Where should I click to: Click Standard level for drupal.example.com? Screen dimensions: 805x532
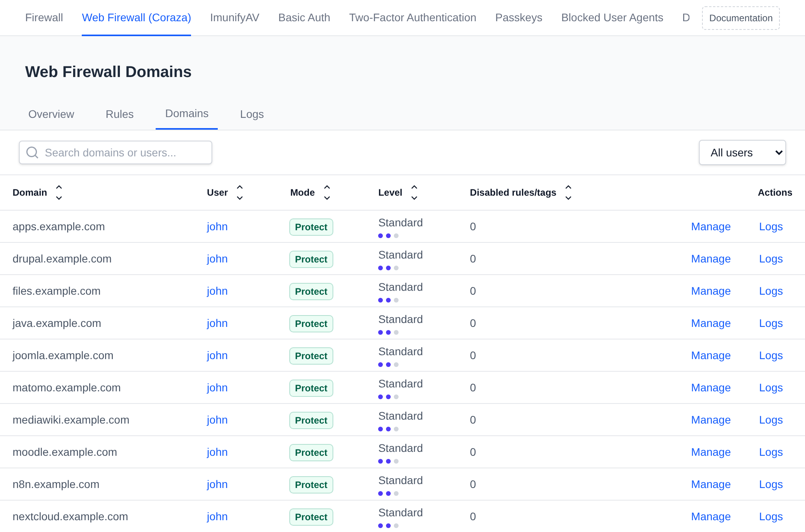[401, 255]
